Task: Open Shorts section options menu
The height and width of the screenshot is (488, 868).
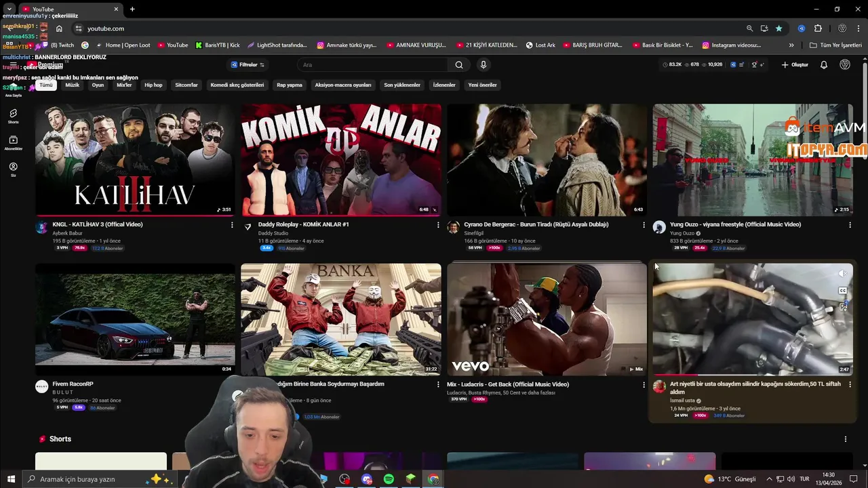Action: (x=845, y=439)
